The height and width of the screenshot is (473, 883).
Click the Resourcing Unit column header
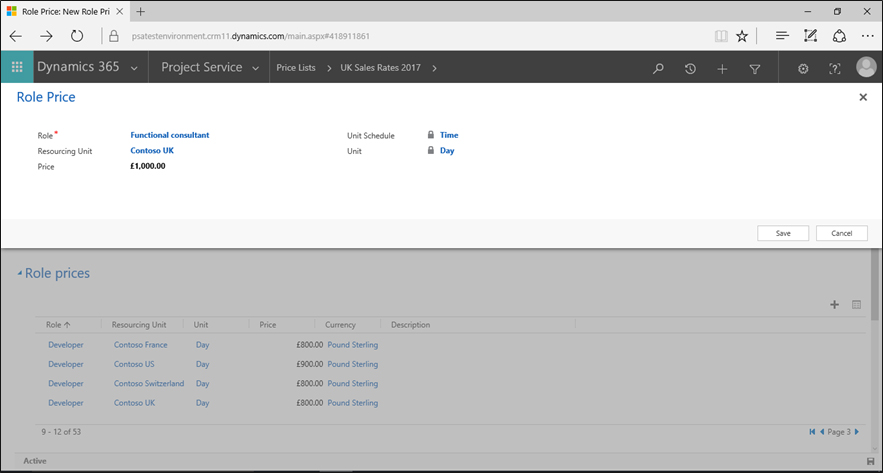pos(139,325)
